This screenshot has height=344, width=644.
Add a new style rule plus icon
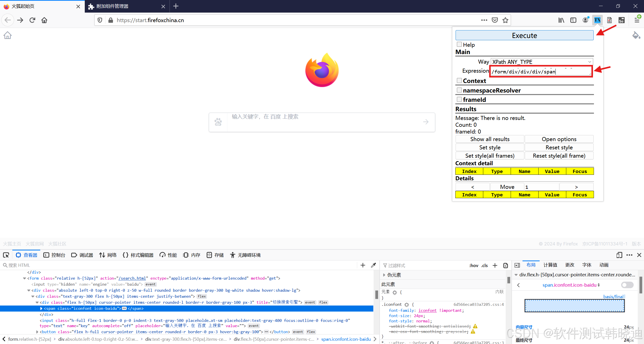click(x=495, y=266)
